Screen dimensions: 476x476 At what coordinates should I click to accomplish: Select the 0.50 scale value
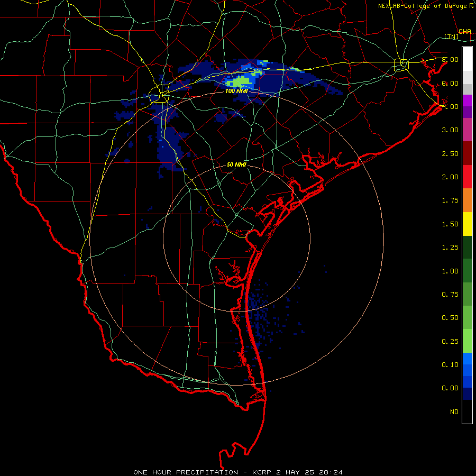pos(450,318)
